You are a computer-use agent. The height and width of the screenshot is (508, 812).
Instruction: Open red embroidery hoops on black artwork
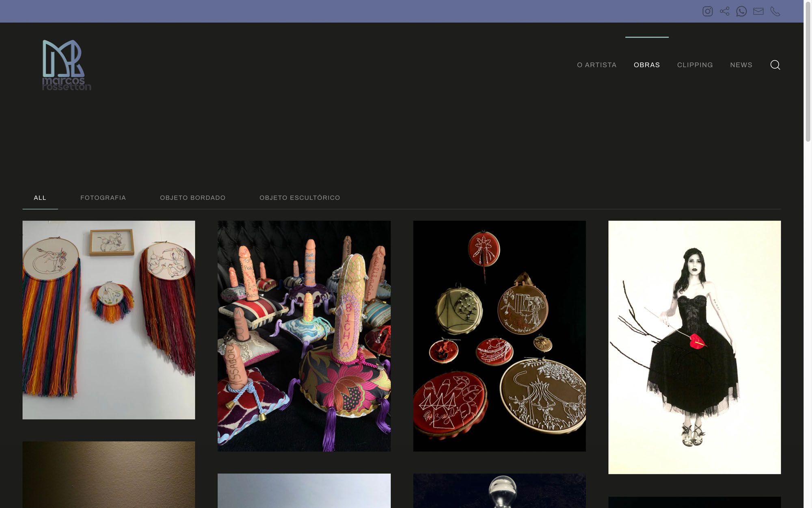499,336
